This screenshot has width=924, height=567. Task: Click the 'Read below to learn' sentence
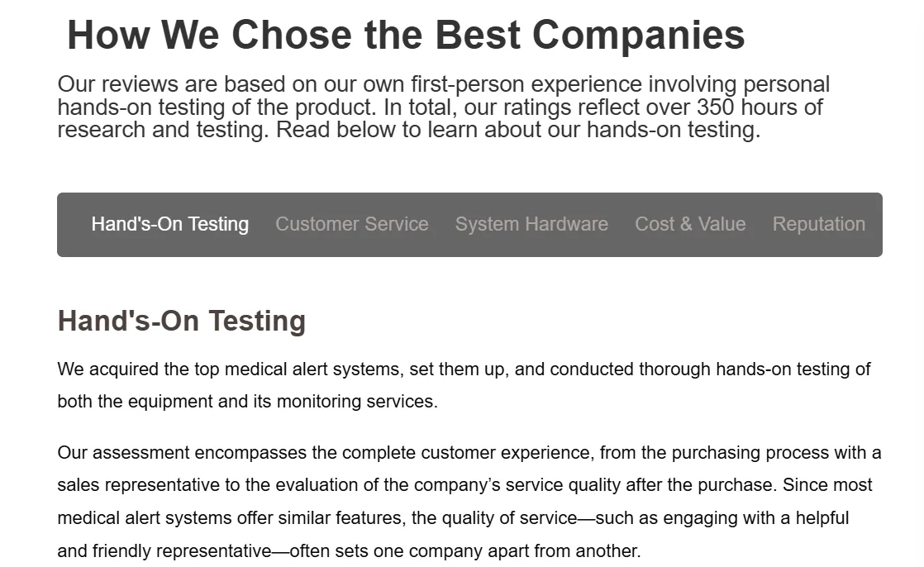(x=362, y=130)
